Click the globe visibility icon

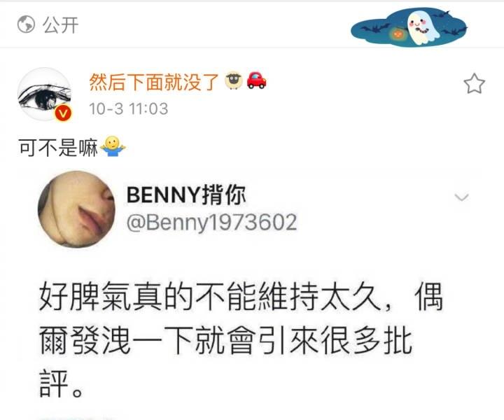pyautogui.click(x=26, y=24)
